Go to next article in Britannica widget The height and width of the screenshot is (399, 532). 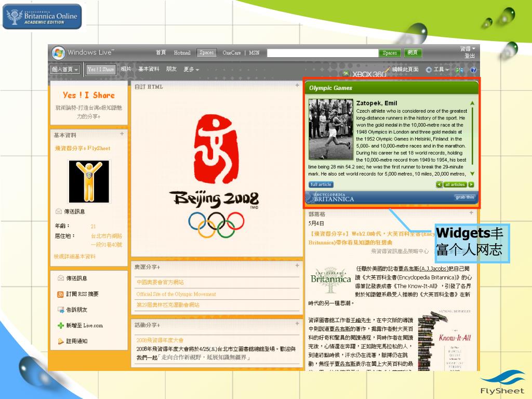[471, 184]
